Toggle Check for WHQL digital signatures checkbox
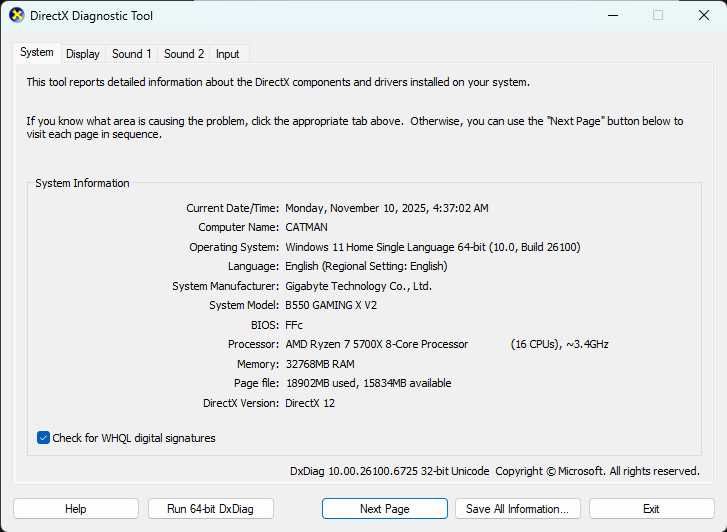 coord(43,438)
